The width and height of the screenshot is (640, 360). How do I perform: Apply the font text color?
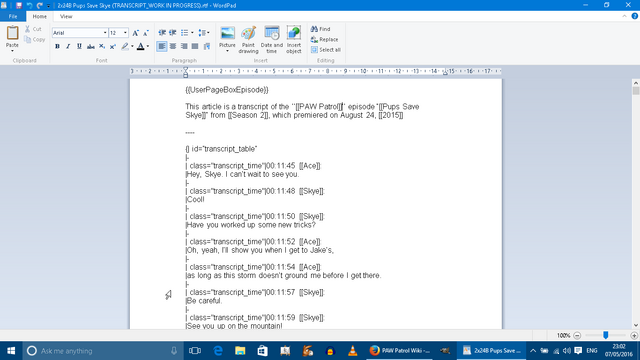click(140, 47)
